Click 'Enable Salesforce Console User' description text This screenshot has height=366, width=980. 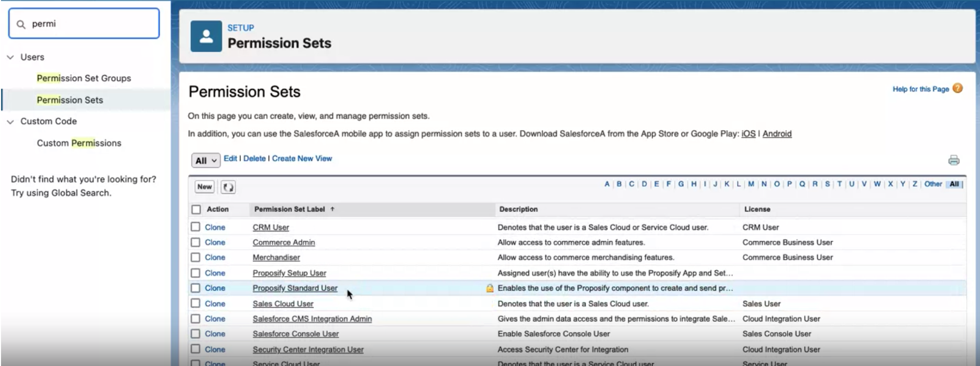click(553, 334)
